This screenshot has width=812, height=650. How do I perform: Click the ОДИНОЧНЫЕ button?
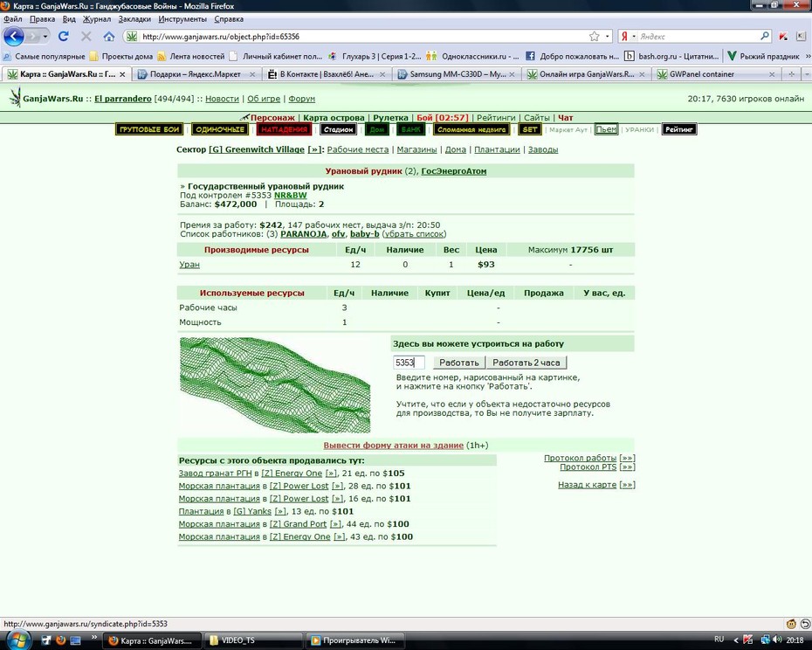tap(219, 129)
